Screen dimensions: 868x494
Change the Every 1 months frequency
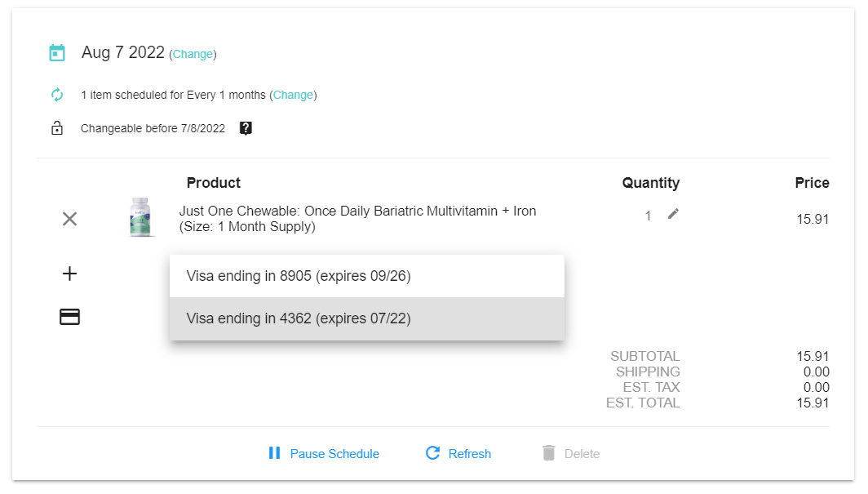[293, 95]
